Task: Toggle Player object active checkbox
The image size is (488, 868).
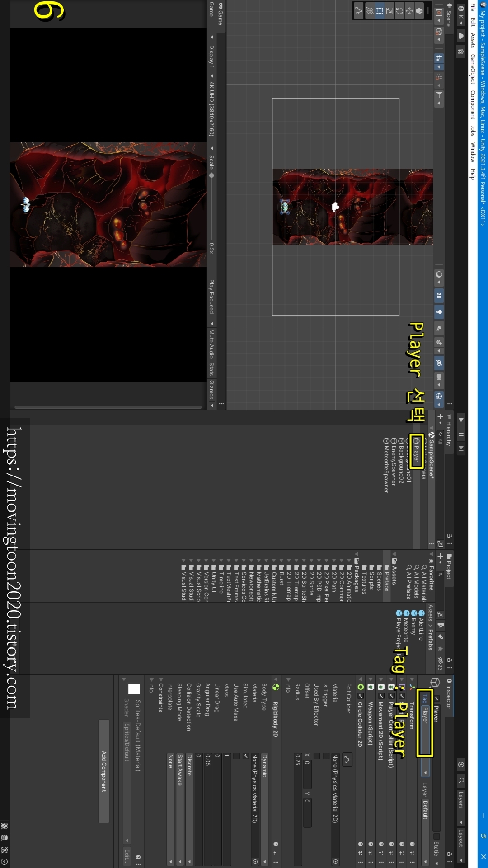Action: (436, 698)
